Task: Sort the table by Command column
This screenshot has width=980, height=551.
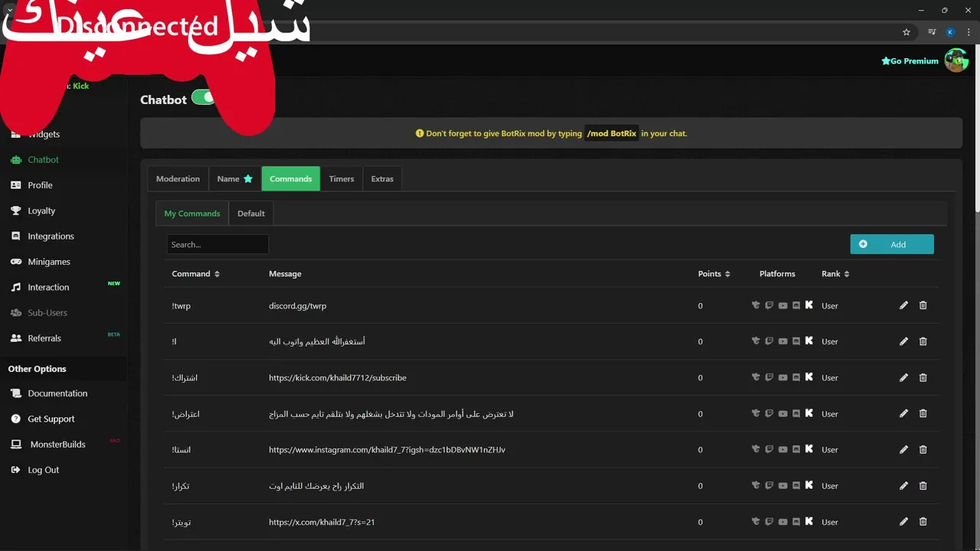Action: coord(195,274)
